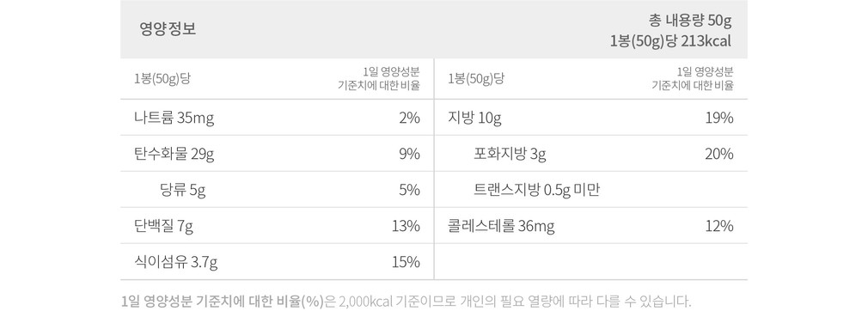Select the 12% value for 콜레스테롤

click(719, 226)
